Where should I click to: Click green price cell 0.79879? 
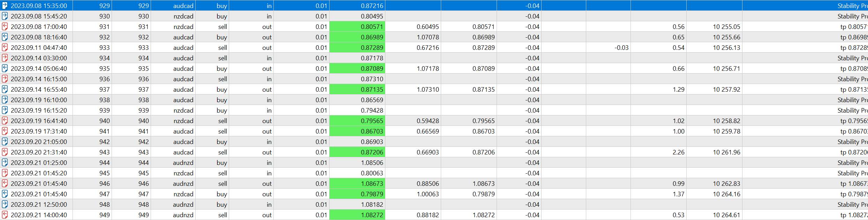357,194
